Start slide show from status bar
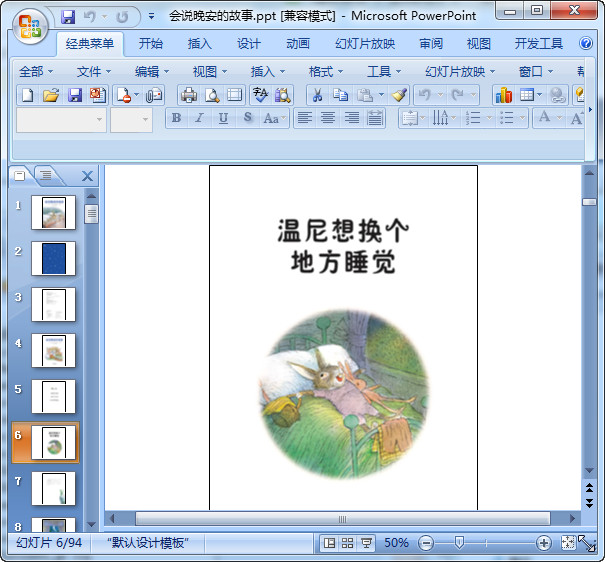Viewport: 605px width, 562px height. click(x=366, y=543)
